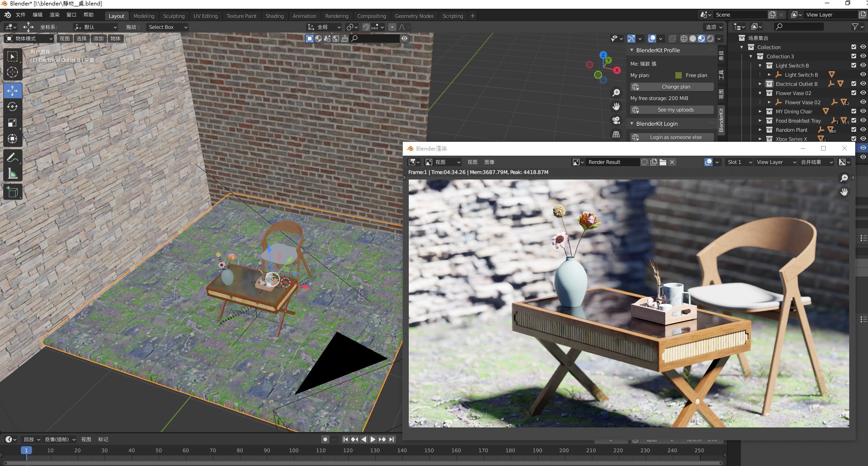Image resolution: width=868 pixels, height=466 pixels.
Task: Expand the Random Plant collection
Action: tap(760, 130)
